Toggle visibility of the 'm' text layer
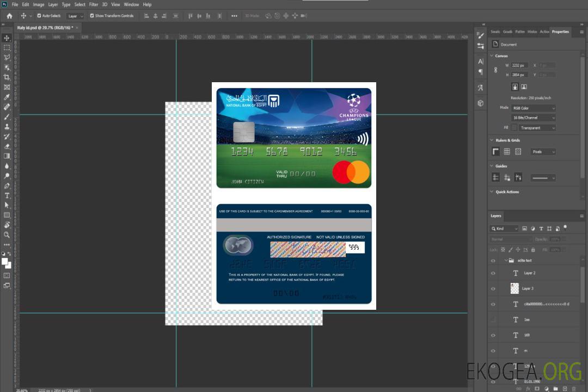The height and width of the screenshot is (392, 588). click(493, 351)
